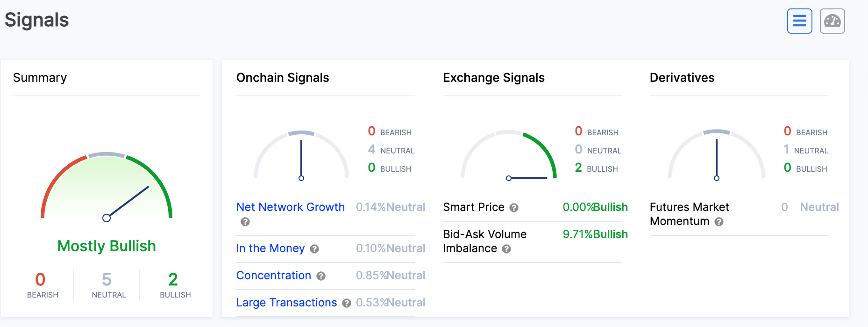Click the Mostly Bullish label
Viewport: 868px width, 327px height.
(x=107, y=246)
